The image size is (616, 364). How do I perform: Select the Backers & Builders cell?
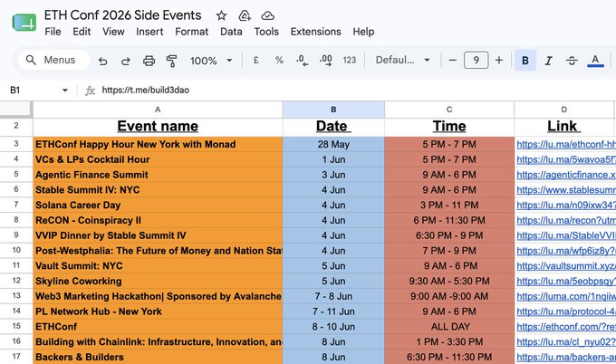158,357
